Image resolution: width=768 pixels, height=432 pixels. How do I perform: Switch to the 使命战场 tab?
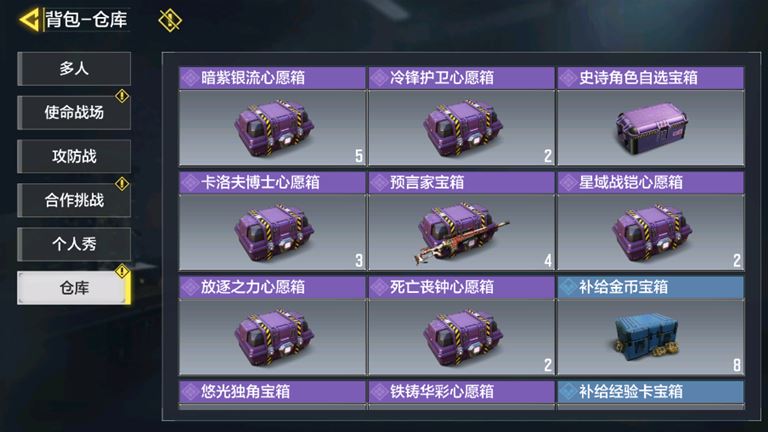[74, 113]
